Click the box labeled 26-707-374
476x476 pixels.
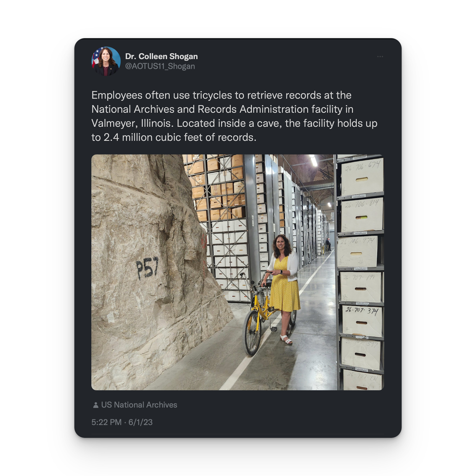click(x=362, y=320)
